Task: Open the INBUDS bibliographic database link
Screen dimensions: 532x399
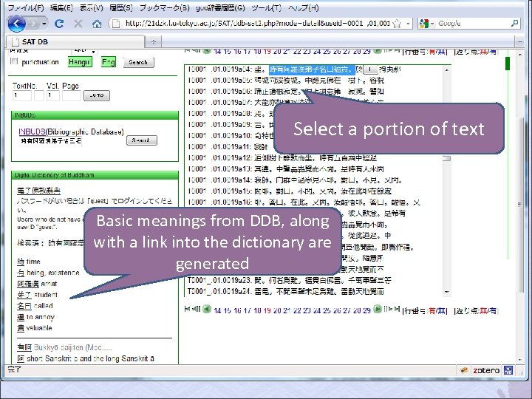Action: tap(32, 132)
